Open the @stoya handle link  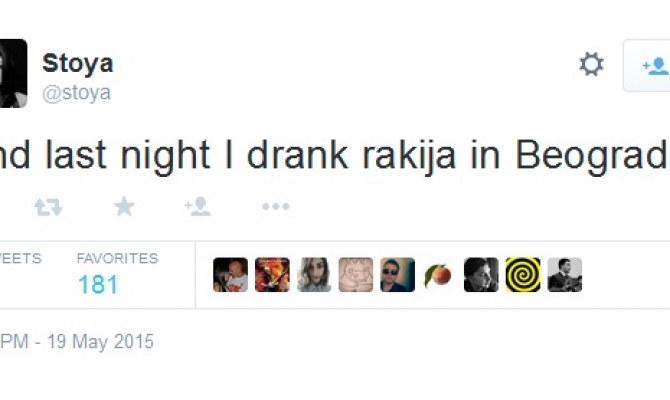pyautogui.click(x=76, y=93)
